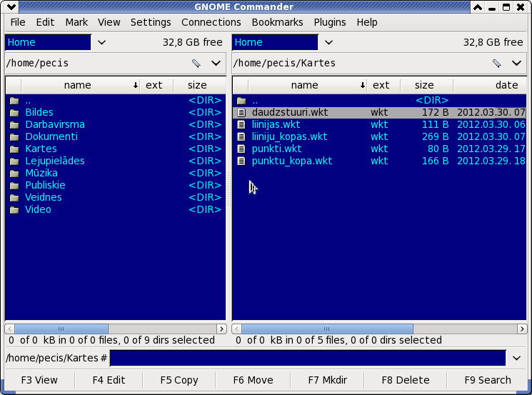Click the file icon of liiniju_kopas.wkt
This screenshot has width=532, height=395.
tap(241, 136)
